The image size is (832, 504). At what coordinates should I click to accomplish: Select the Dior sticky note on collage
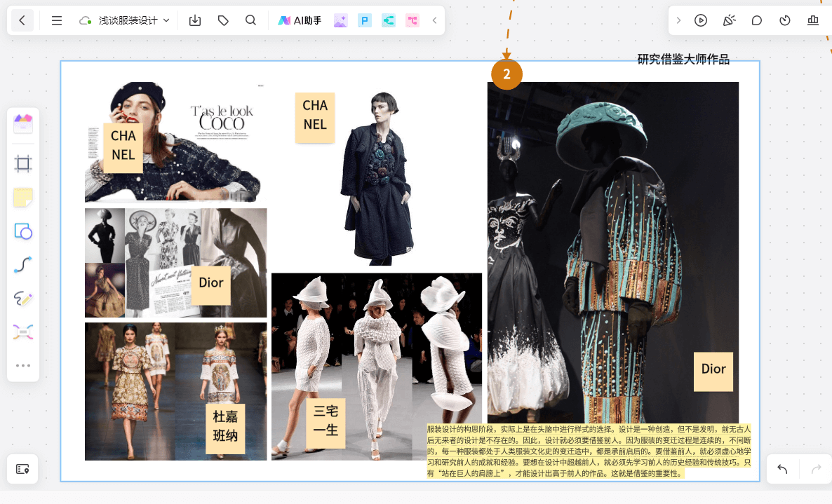click(210, 285)
